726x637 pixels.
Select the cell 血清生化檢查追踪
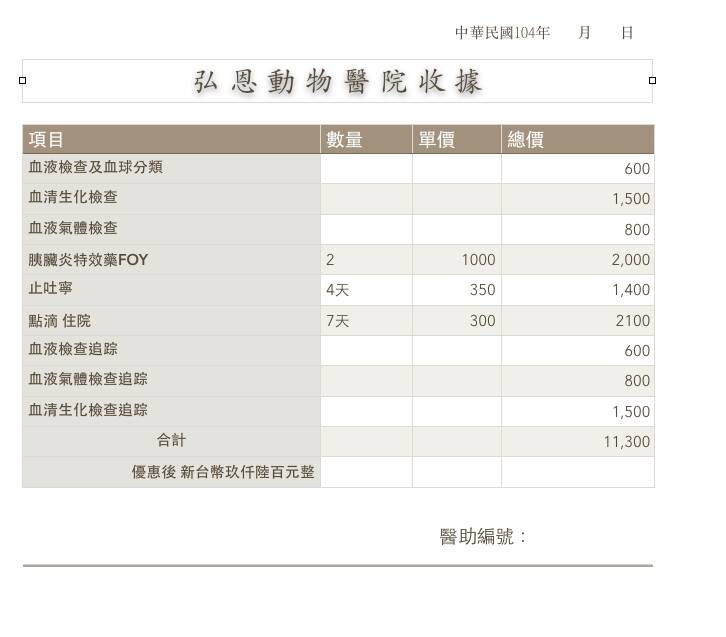tap(171, 411)
